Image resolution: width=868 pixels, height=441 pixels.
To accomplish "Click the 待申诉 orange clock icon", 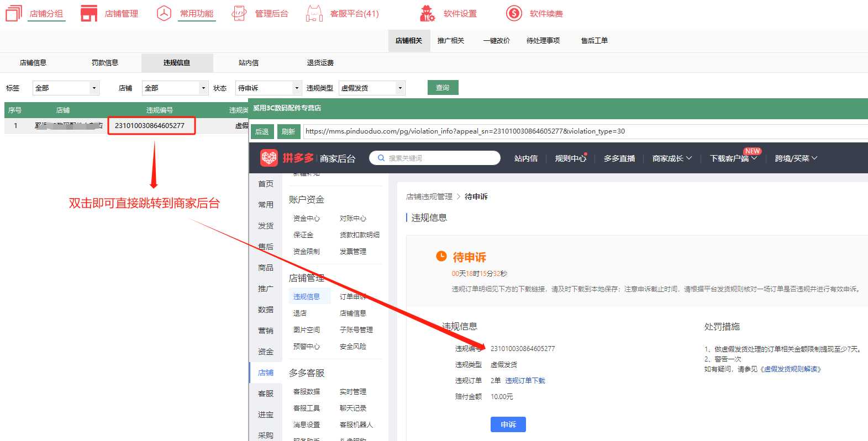I will [441, 256].
